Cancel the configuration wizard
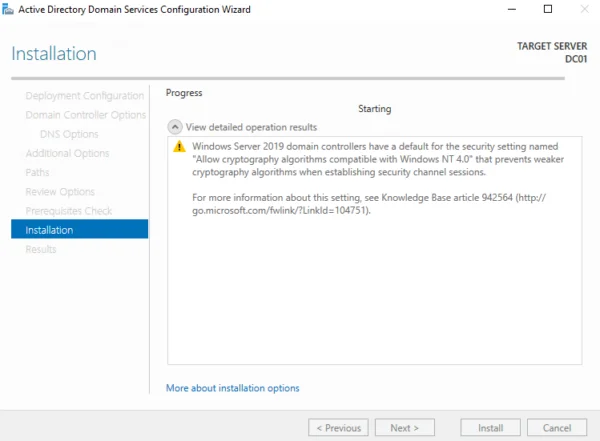600x441 pixels. [557, 427]
